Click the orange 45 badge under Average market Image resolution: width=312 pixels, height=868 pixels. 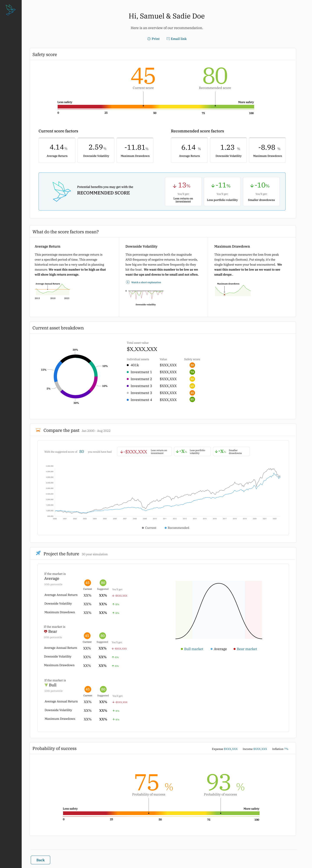click(88, 583)
